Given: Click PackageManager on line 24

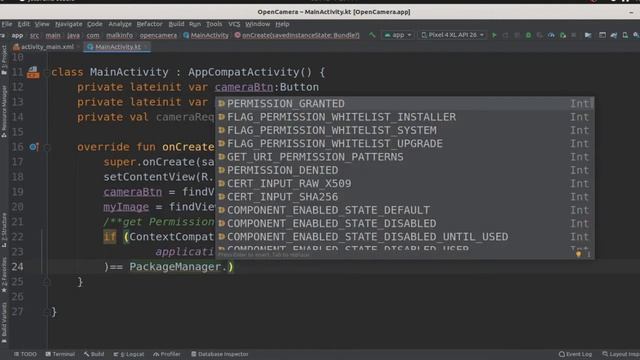Looking at the screenshot, I should click(x=175, y=267).
